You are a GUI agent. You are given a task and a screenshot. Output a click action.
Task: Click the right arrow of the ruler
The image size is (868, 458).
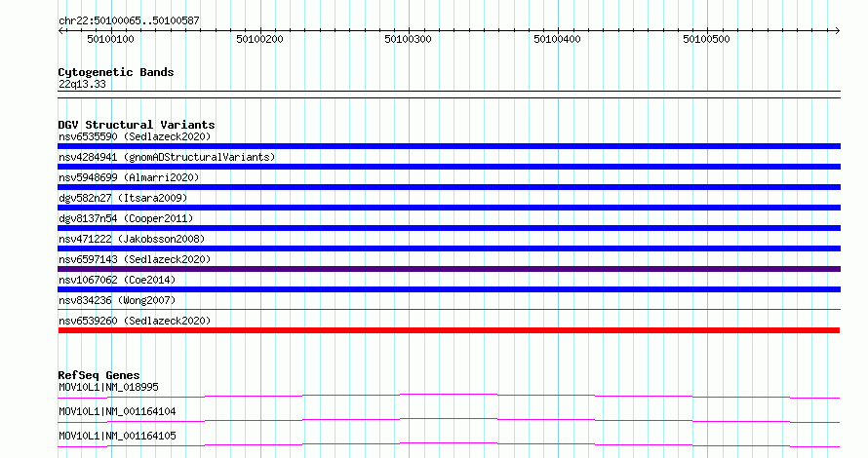[837, 31]
